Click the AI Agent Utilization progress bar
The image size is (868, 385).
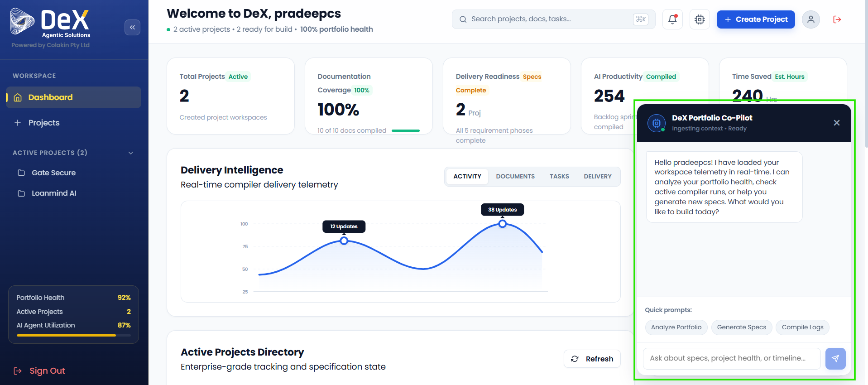(74, 335)
